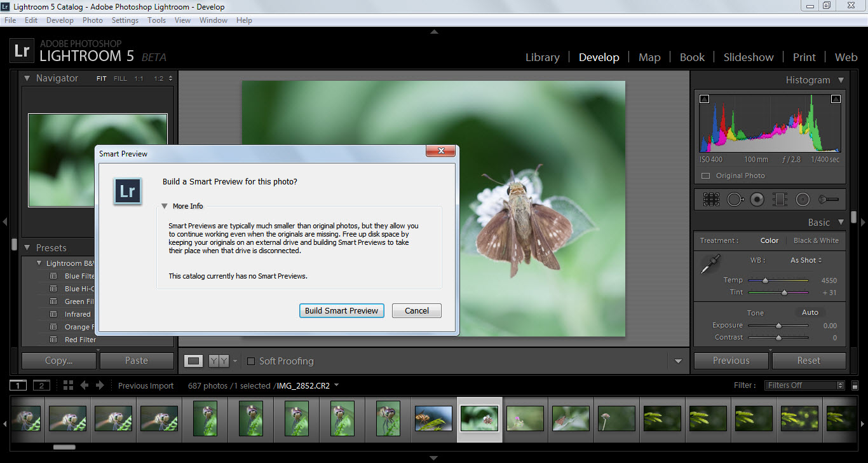Pick the White Balance eyedropper
Screen dimensions: 868x463
(710, 265)
